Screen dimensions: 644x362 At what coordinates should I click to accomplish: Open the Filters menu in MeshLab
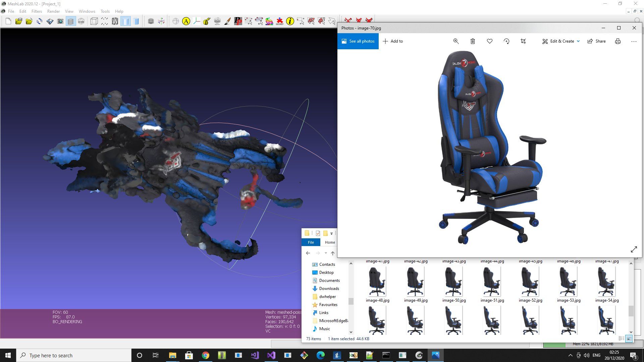click(37, 11)
